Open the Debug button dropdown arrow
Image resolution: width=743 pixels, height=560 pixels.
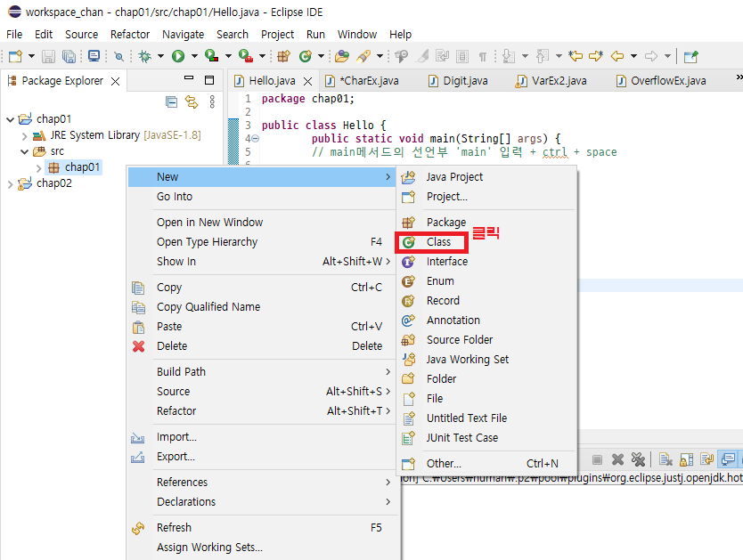[x=160, y=56]
